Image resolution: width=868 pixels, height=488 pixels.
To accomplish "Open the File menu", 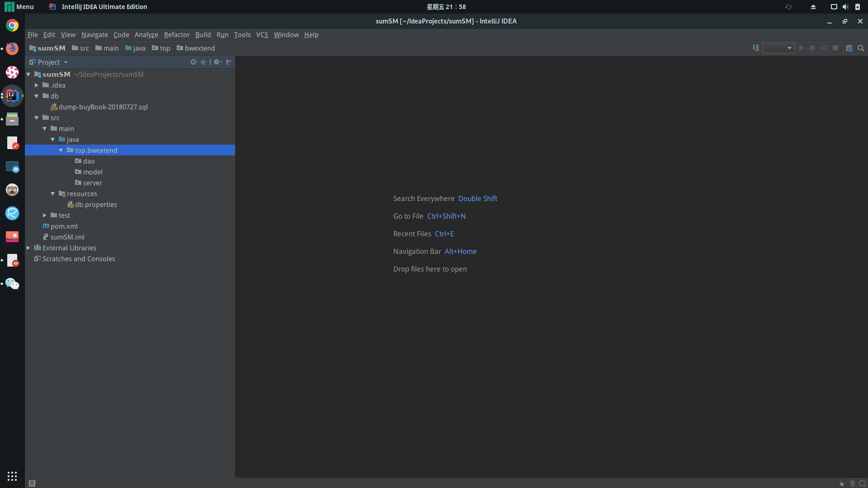I will click(x=32, y=34).
